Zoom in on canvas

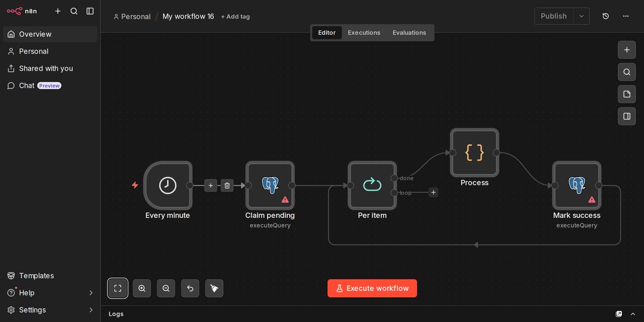pyautogui.click(x=142, y=288)
